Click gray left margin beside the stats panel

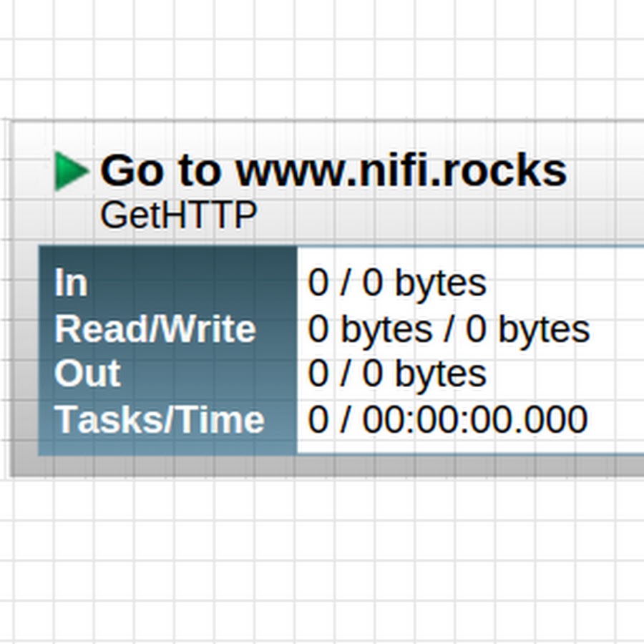tap(24, 351)
